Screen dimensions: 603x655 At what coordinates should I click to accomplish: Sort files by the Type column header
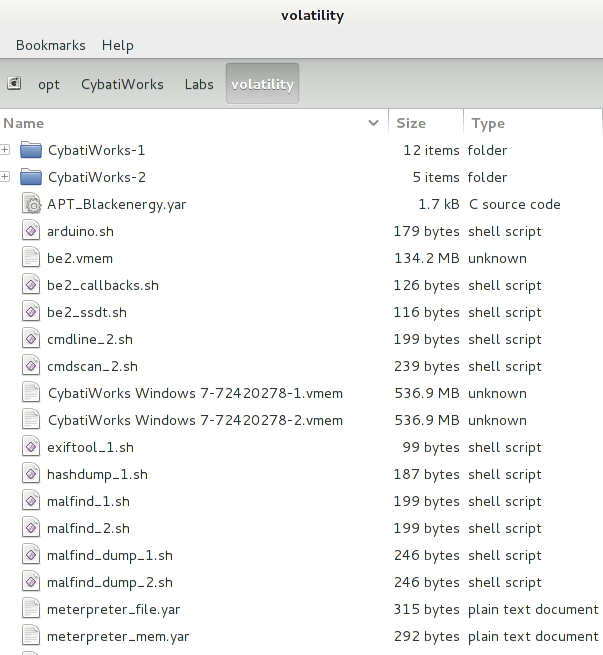533,123
